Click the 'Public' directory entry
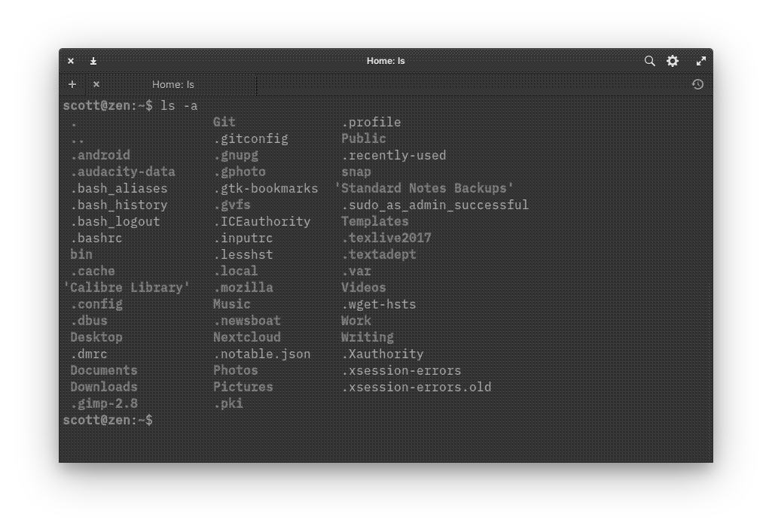The image size is (772, 532). coord(363,138)
